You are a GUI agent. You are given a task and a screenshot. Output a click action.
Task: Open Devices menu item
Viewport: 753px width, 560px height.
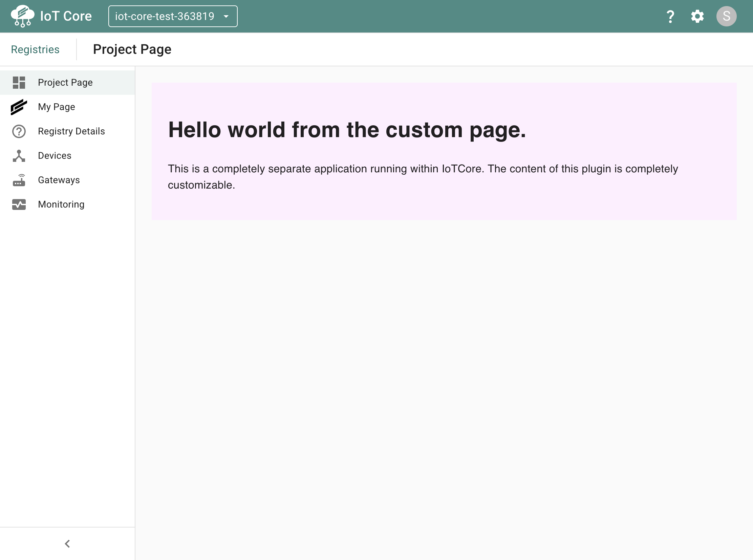(67, 156)
